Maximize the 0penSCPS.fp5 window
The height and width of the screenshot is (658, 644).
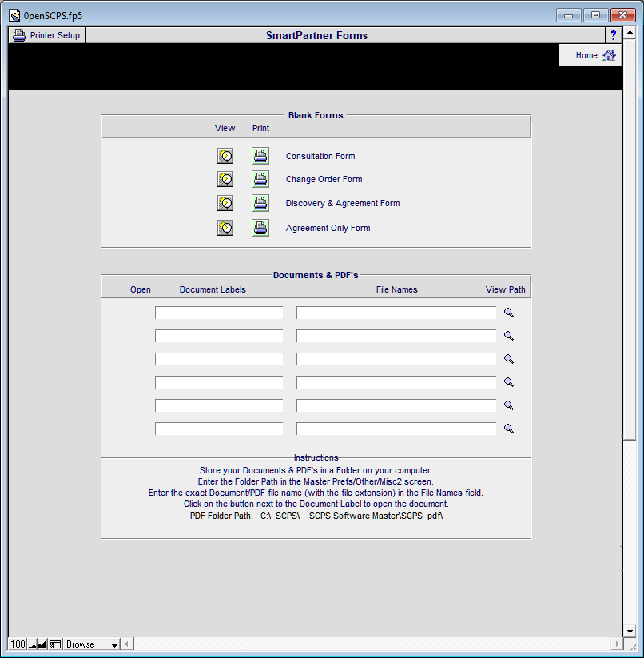click(595, 15)
